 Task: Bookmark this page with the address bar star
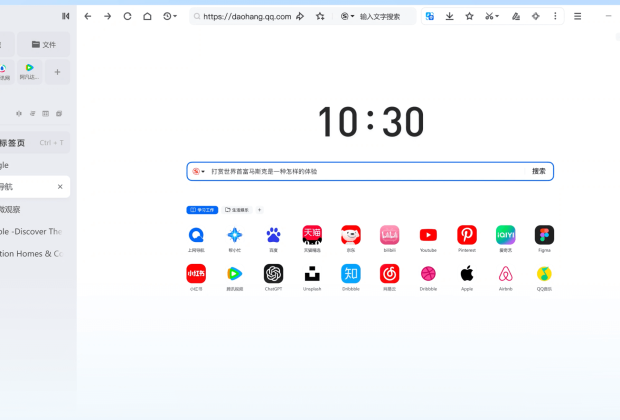click(320, 16)
